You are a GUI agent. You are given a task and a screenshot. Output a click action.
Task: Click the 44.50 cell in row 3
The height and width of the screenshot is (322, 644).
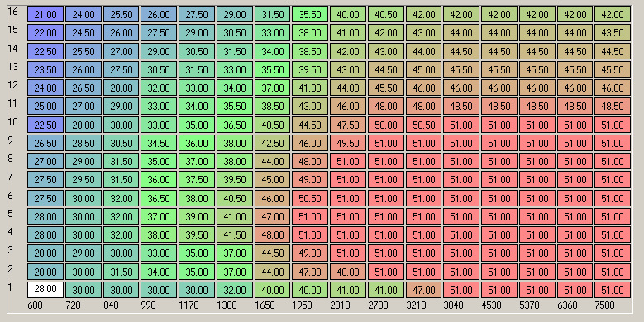click(x=272, y=253)
